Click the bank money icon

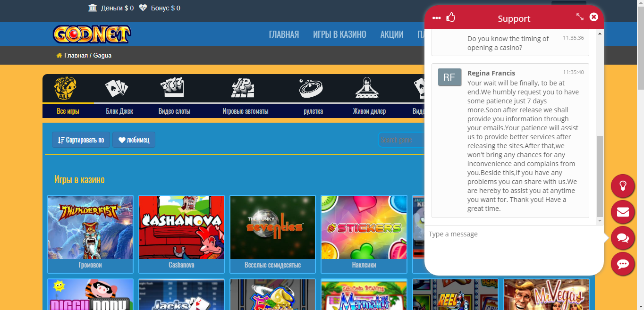[93, 8]
